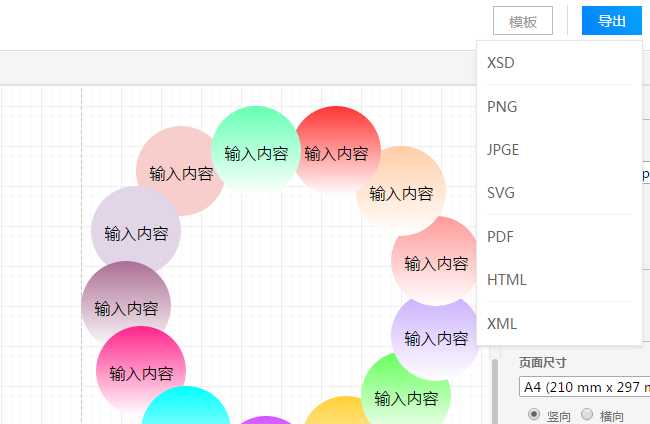
Task: Select the cyan circle at bottom
Action: (x=186, y=405)
